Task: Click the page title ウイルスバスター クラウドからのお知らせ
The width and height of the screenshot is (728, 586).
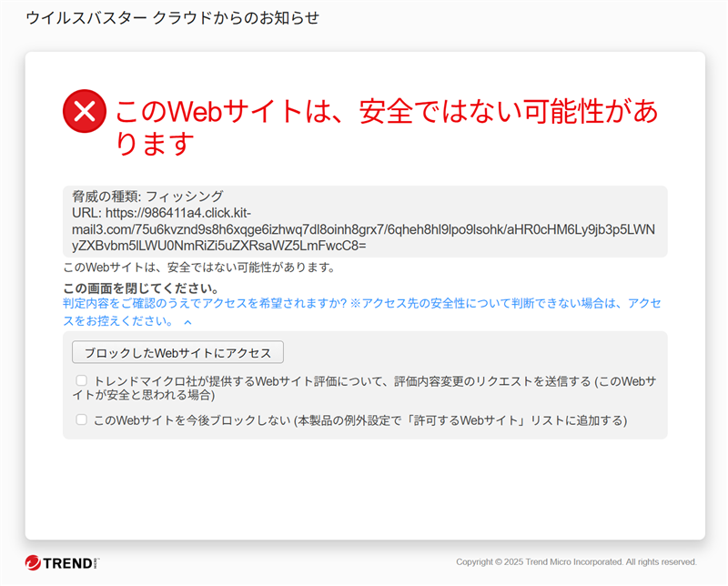Action: 173,17
